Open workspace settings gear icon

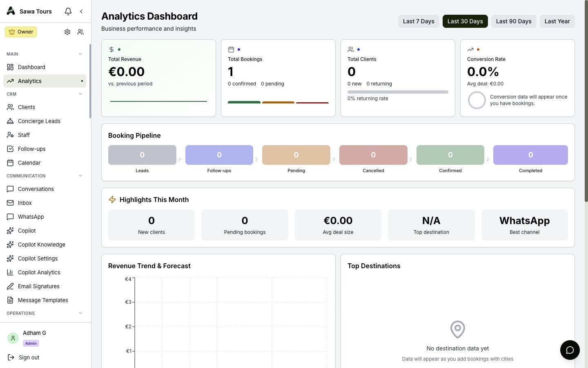point(67,32)
